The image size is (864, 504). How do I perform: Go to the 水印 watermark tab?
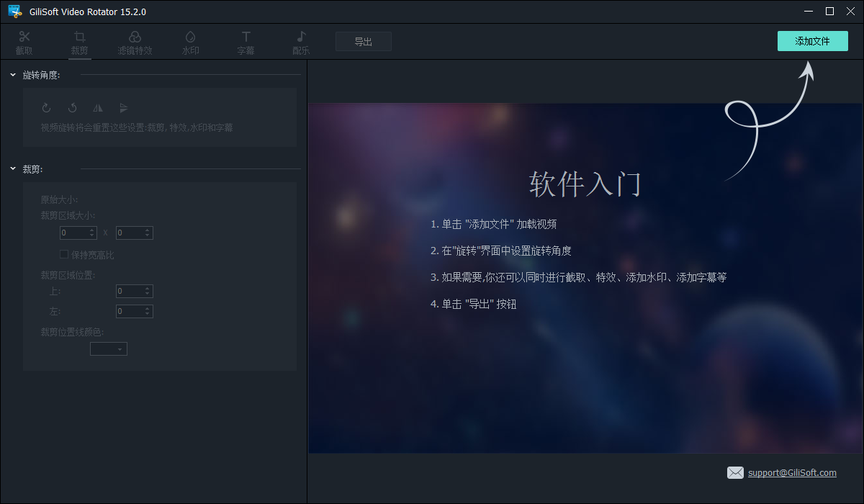pyautogui.click(x=190, y=43)
